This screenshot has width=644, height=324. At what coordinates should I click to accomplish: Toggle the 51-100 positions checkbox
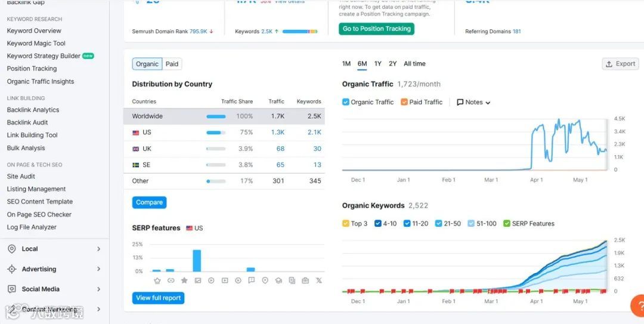[471, 224]
